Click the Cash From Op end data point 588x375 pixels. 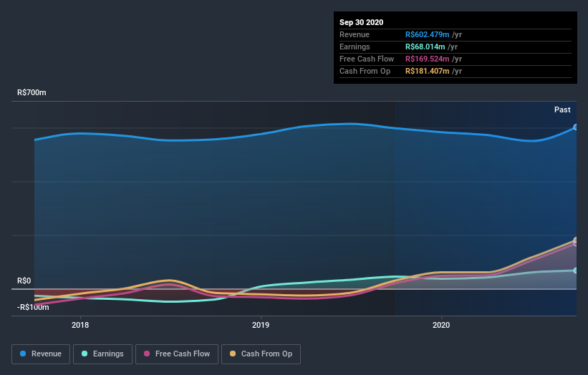pos(576,240)
